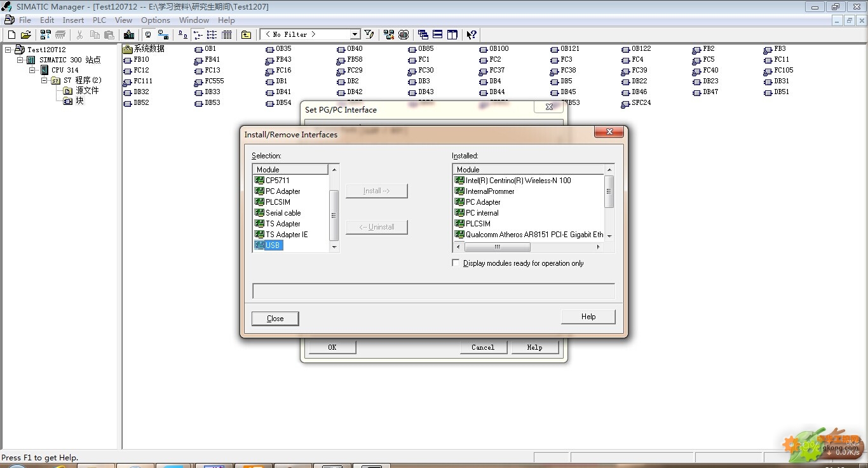Click Installed list scroll-right arrow
The image size is (868, 468).
click(599, 247)
